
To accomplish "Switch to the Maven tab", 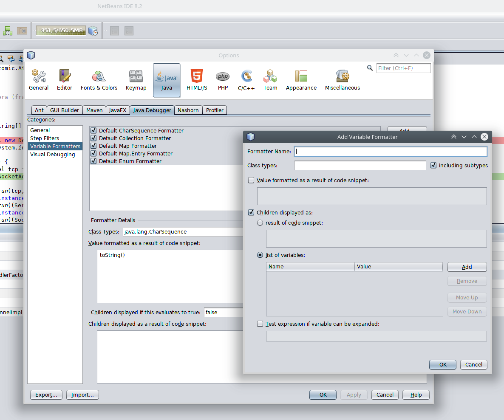I will coord(94,110).
